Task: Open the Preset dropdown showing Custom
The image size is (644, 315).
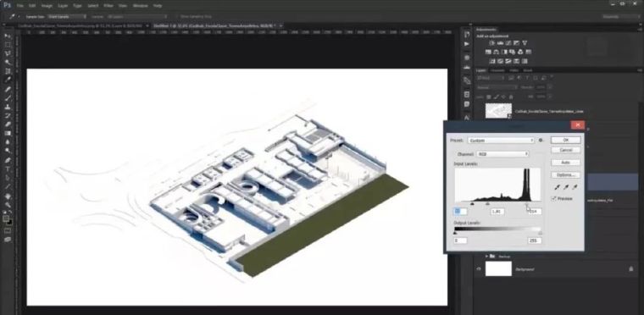Action: (501, 141)
